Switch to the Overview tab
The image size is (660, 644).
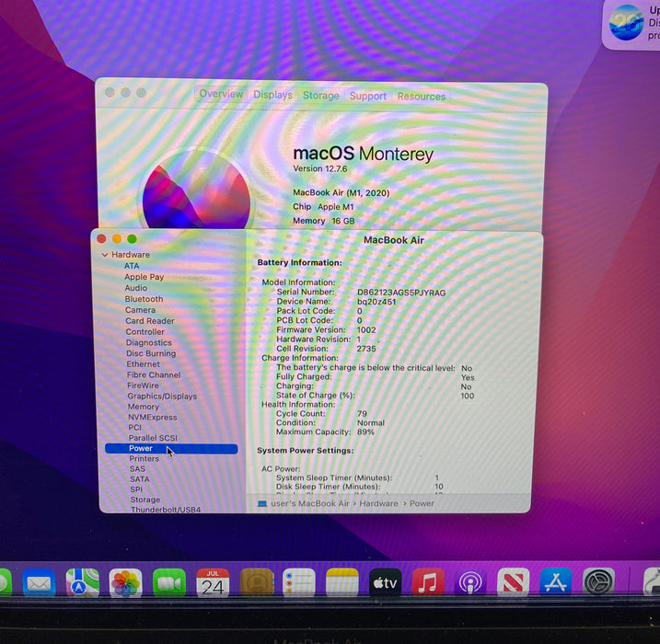221,94
